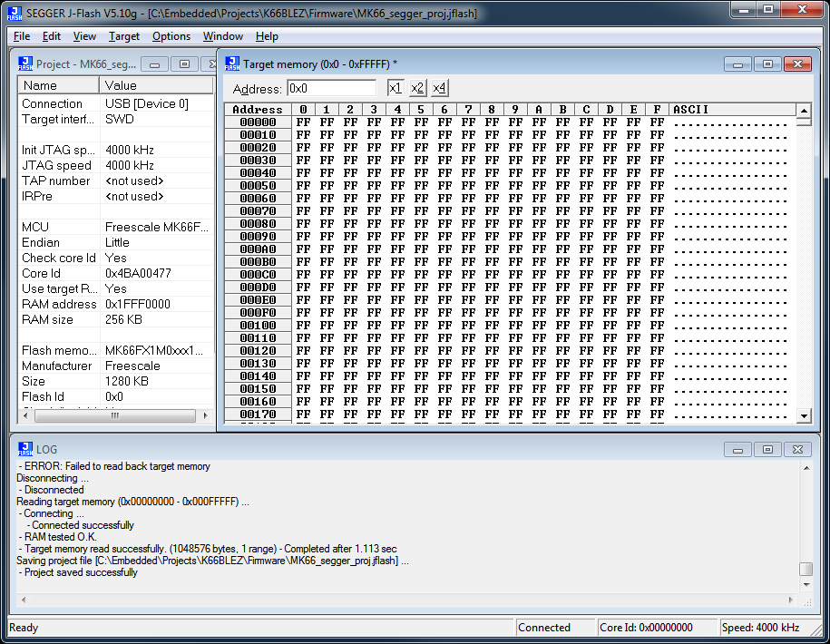Image resolution: width=830 pixels, height=644 pixels.
Task: Click LOG horizontal scroll right arrow
Action: pos(791,600)
